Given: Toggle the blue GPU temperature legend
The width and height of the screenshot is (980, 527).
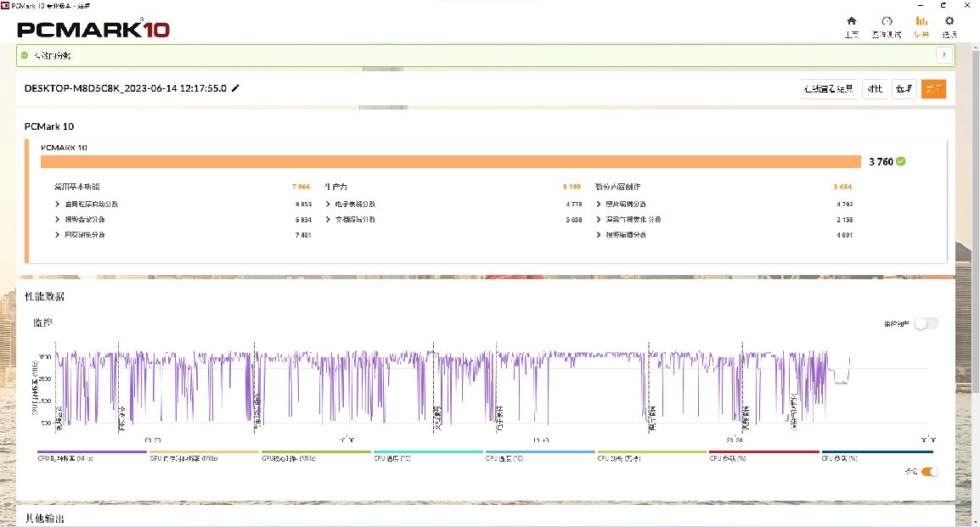Looking at the screenshot, I should coord(540,456).
